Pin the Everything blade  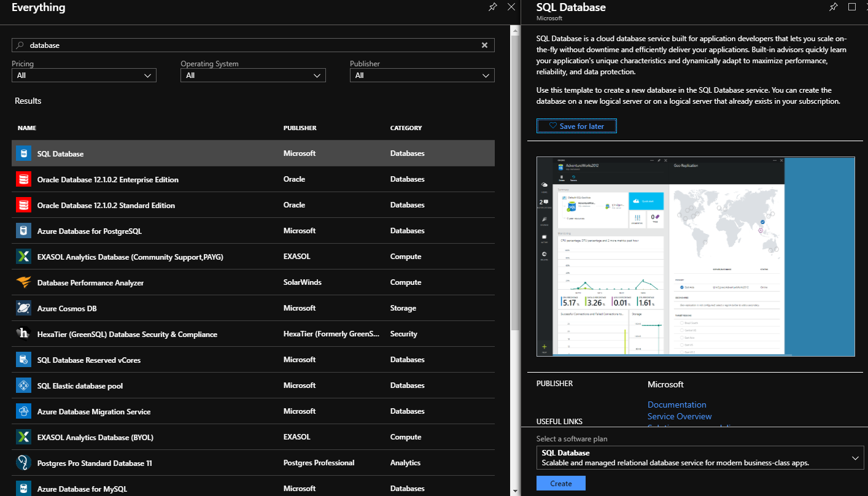pyautogui.click(x=492, y=7)
